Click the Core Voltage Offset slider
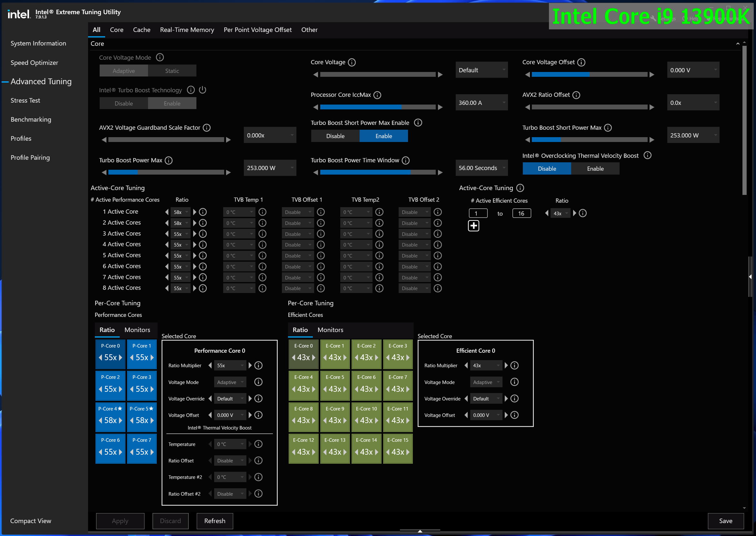 pyautogui.click(x=590, y=75)
